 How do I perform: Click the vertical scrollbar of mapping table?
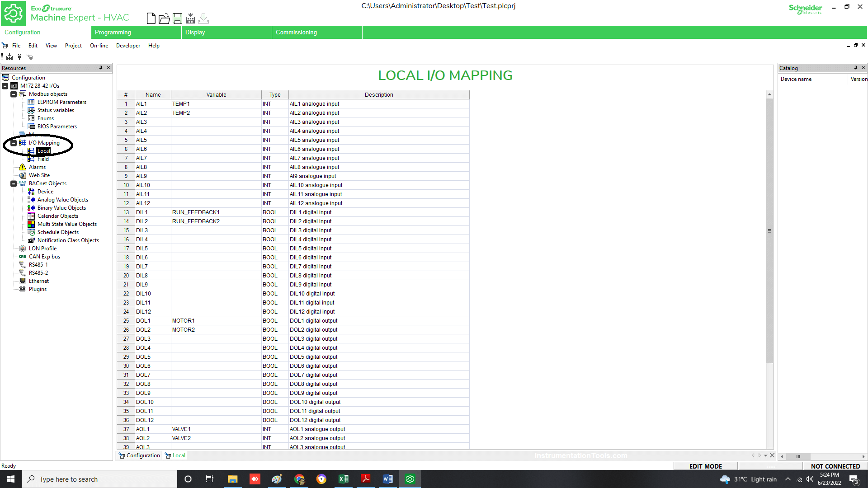(769, 231)
